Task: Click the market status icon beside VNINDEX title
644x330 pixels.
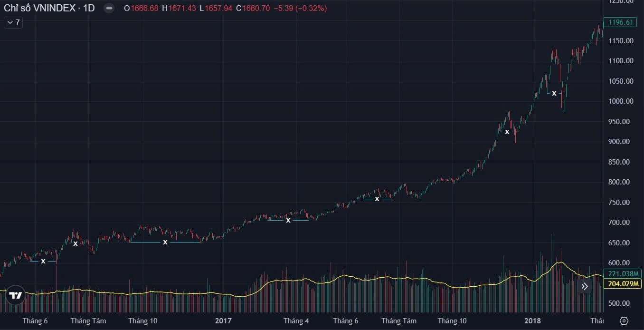Action: (x=109, y=8)
